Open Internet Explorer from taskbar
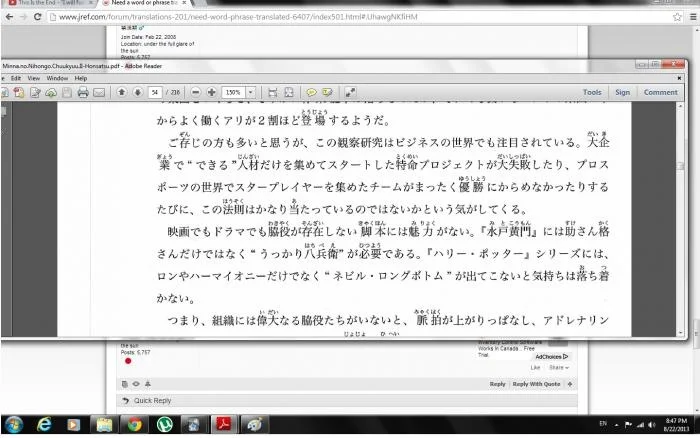Screen dimensions: 700x438 (44, 425)
